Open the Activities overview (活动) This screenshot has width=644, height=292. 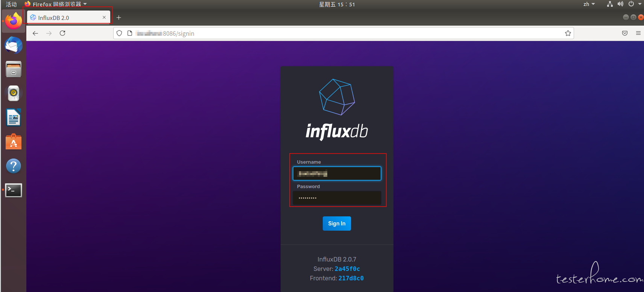click(x=11, y=4)
